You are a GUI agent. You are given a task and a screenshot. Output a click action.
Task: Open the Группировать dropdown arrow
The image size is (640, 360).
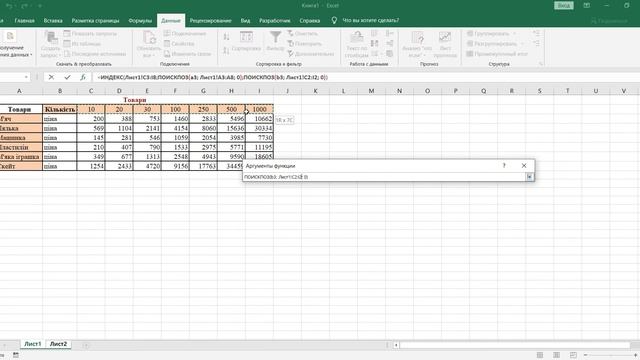tap(515, 33)
